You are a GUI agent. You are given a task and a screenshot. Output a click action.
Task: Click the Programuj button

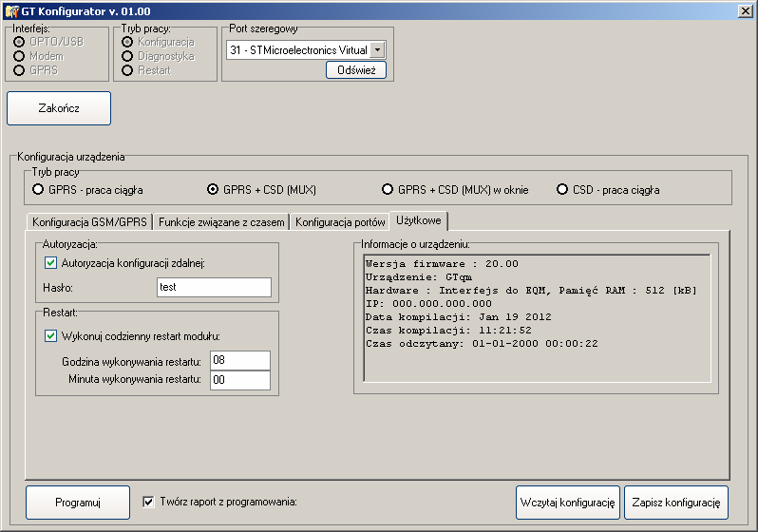coord(78,503)
